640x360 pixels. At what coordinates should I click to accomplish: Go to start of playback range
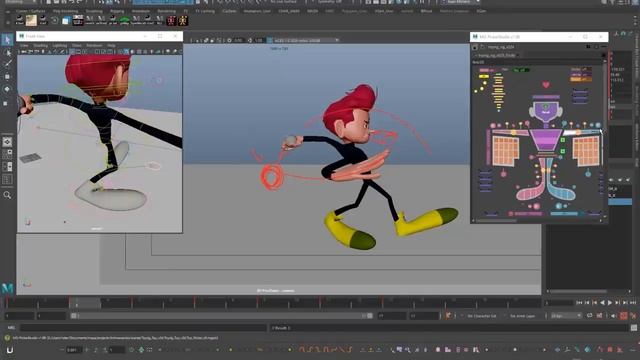click(x=579, y=303)
